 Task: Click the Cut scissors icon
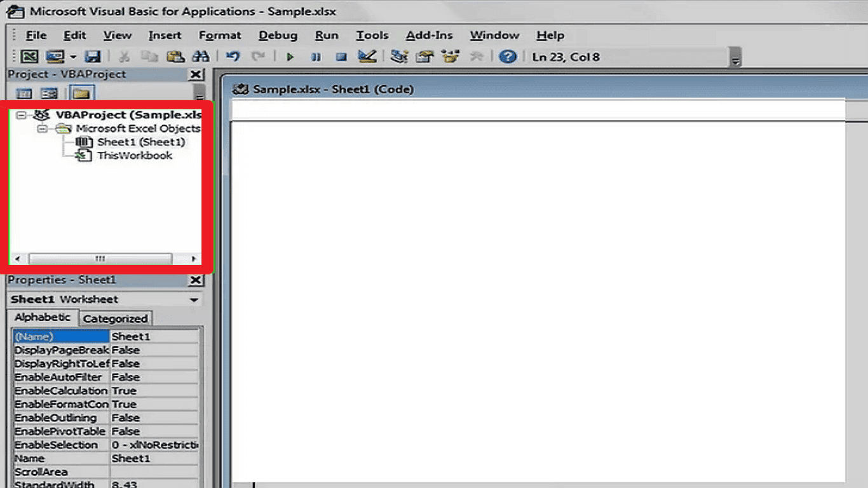(125, 57)
